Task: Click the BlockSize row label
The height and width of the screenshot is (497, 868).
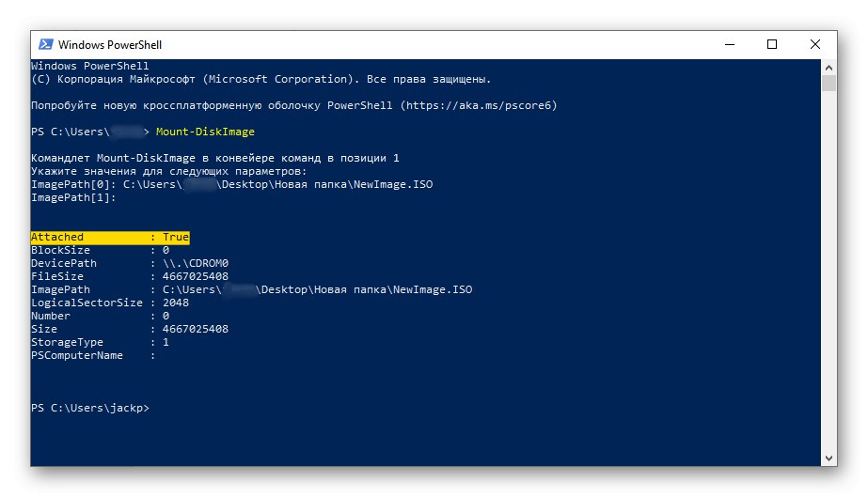Action: (60, 251)
